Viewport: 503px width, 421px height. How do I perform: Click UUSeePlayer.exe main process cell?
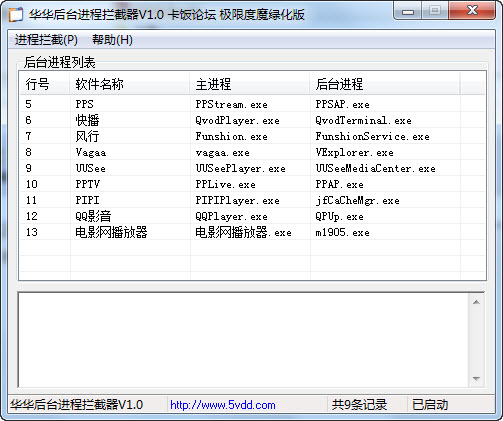point(240,168)
